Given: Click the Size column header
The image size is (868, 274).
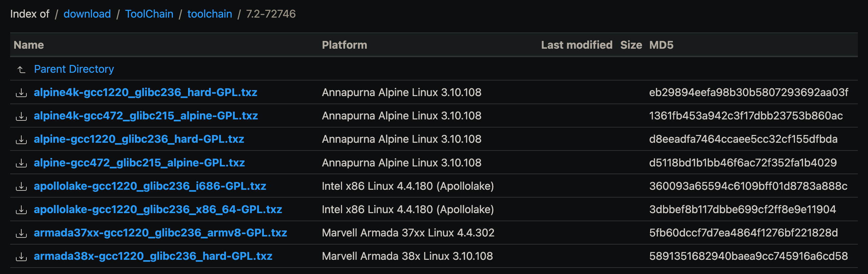Looking at the screenshot, I should point(631,45).
